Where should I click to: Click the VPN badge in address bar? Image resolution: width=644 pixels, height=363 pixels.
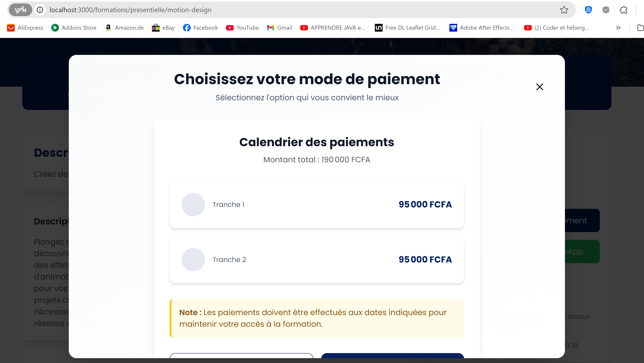pyautogui.click(x=20, y=10)
